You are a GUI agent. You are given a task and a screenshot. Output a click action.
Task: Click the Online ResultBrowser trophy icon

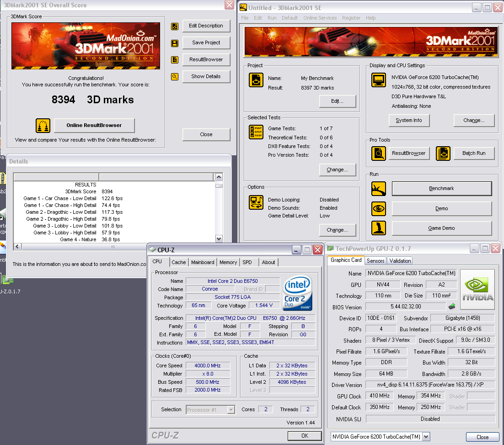pyautogui.click(x=43, y=126)
